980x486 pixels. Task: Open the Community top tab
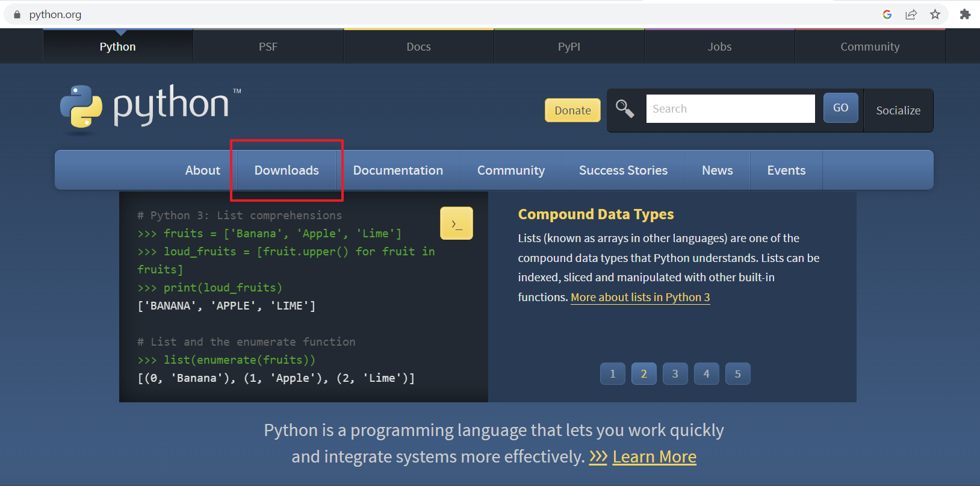(870, 46)
